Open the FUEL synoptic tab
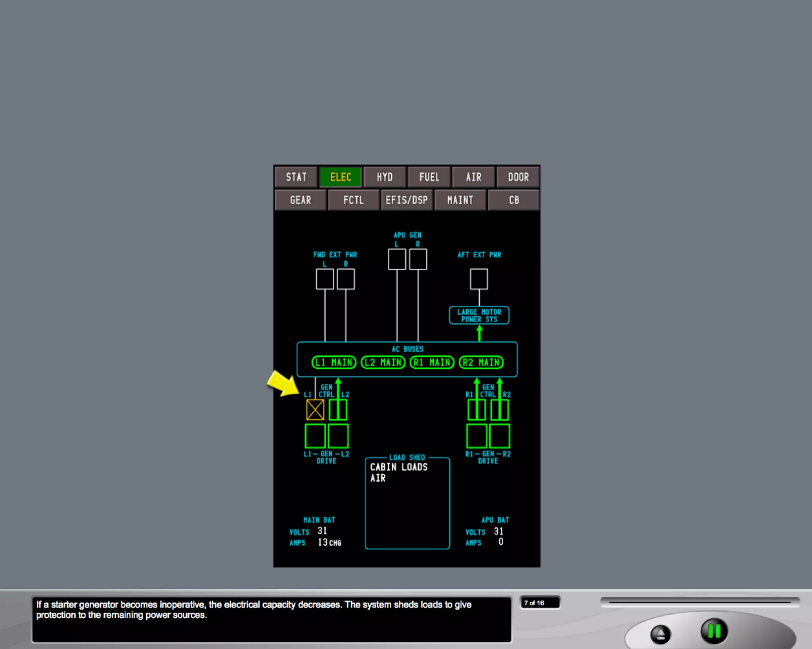The height and width of the screenshot is (649, 812). coord(429,177)
